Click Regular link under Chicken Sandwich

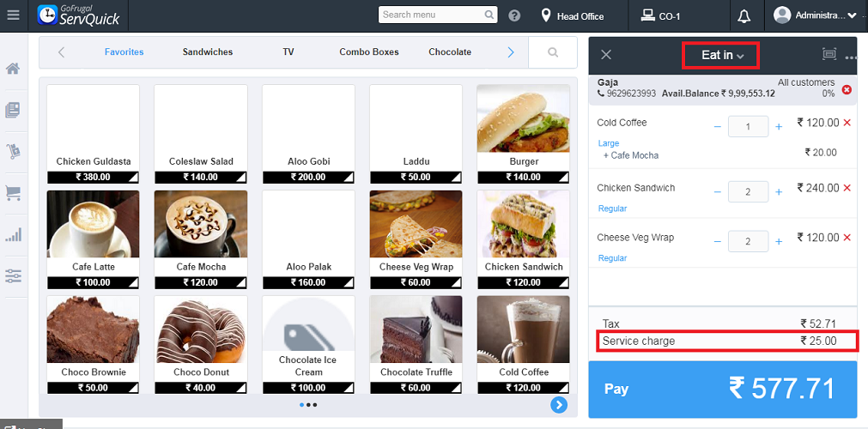point(612,208)
